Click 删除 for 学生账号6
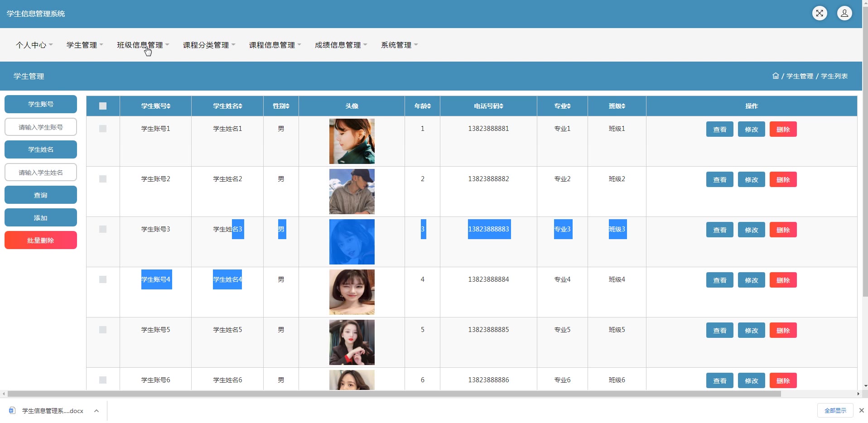868x423 pixels. (x=783, y=380)
